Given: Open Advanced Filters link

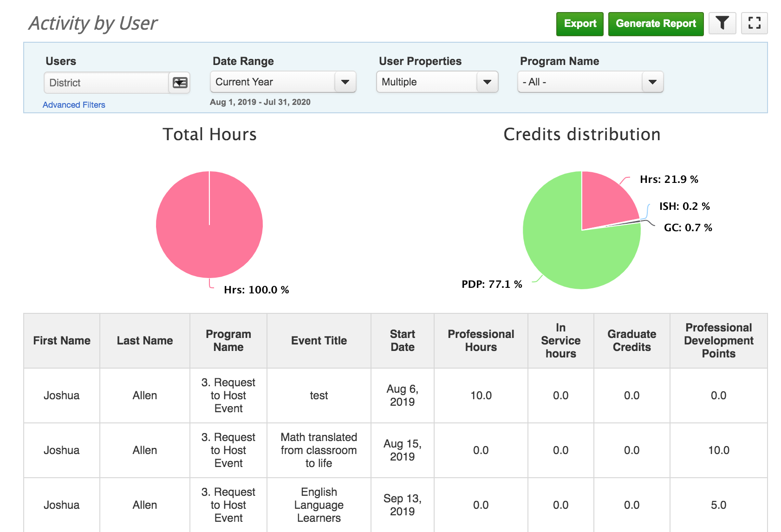Looking at the screenshot, I should (x=74, y=105).
